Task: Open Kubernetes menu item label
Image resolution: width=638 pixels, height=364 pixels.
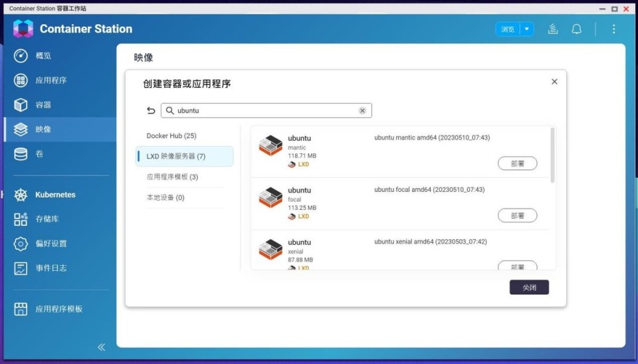Action: [55, 195]
